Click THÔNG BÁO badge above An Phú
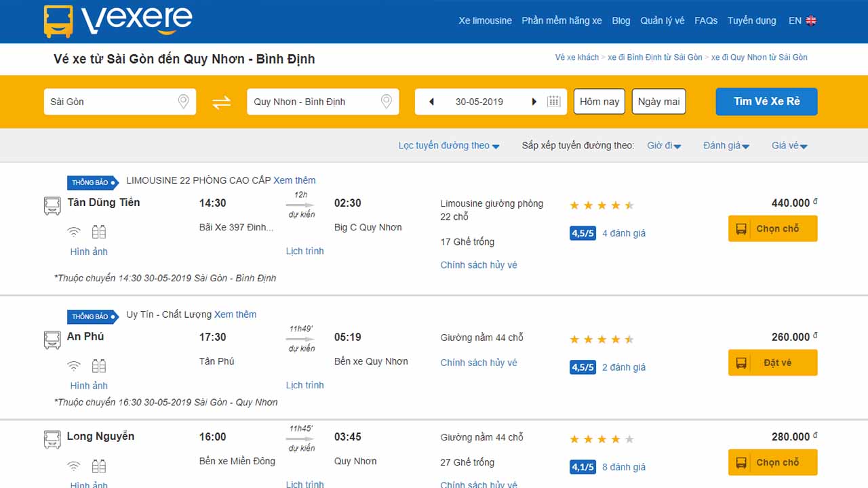 click(93, 317)
